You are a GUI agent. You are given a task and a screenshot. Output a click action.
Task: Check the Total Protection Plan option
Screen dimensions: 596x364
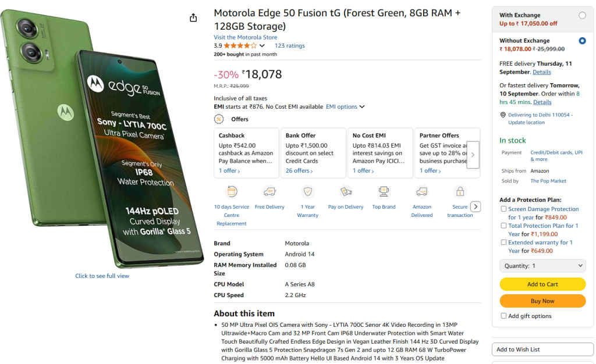tap(503, 226)
